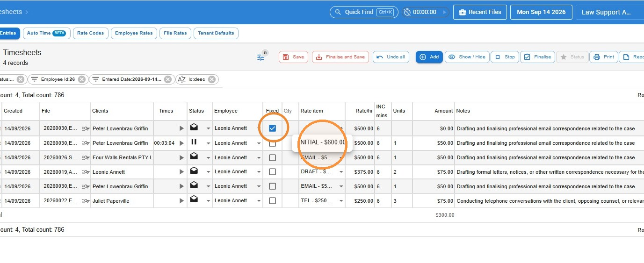Open employee dropdown on Four Walls Rentals row
This screenshot has height=263, width=644.
point(259,158)
